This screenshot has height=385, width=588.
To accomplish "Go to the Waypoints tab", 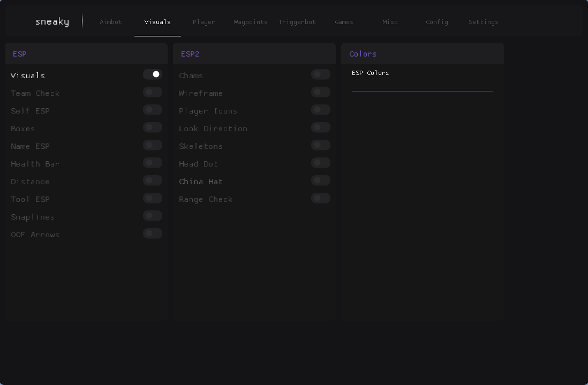I will click(251, 22).
